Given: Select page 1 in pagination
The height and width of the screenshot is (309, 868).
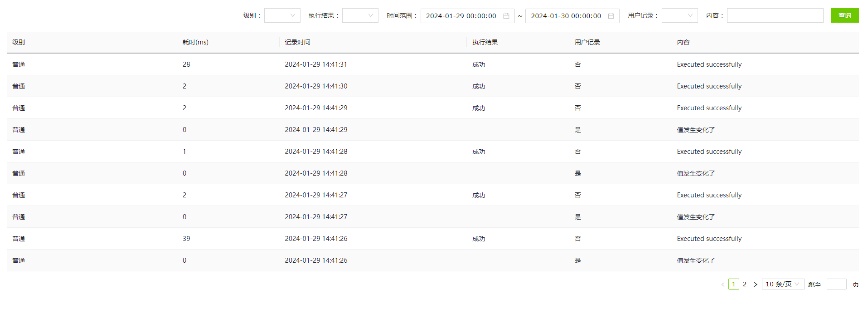Looking at the screenshot, I should pyautogui.click(x=734, y=284).
